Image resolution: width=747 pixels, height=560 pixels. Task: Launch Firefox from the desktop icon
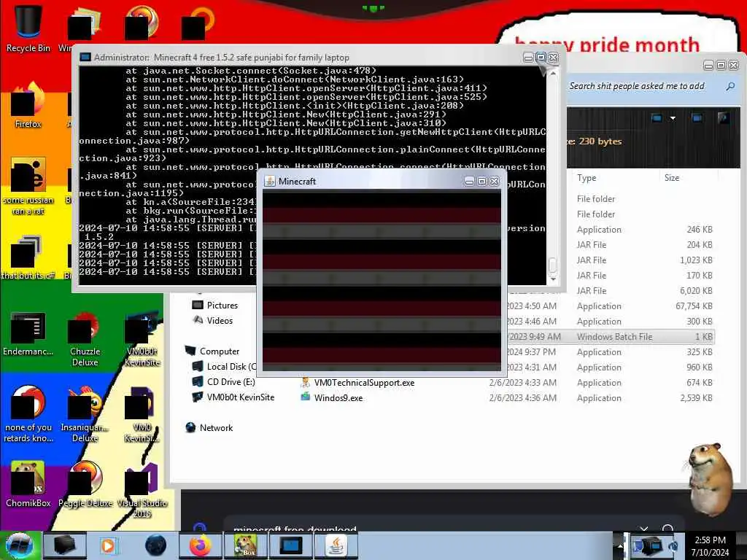point(28,105)
